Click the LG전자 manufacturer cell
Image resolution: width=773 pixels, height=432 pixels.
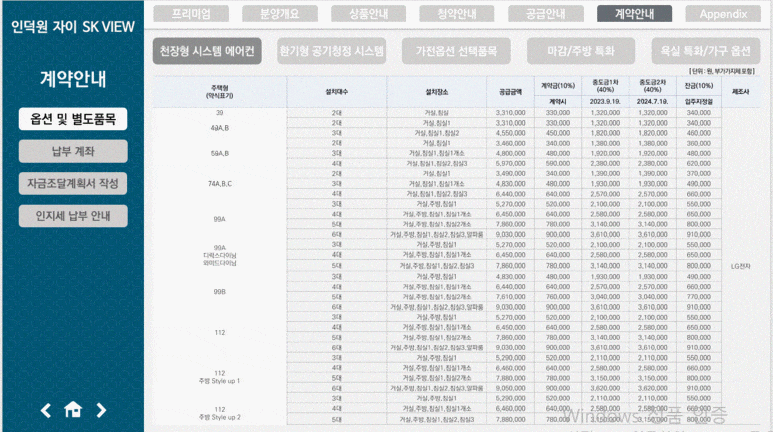pyautogui.click(x=740, y=266)
